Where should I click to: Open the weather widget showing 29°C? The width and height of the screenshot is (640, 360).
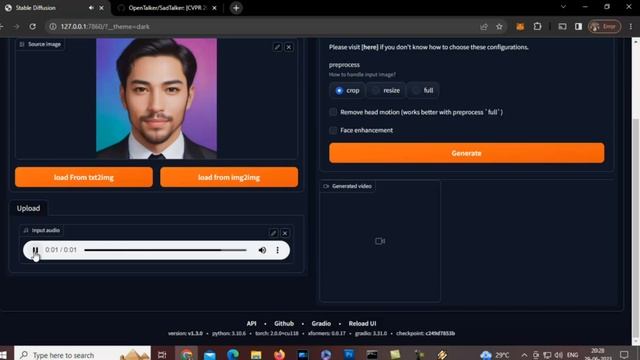(495, 355)
